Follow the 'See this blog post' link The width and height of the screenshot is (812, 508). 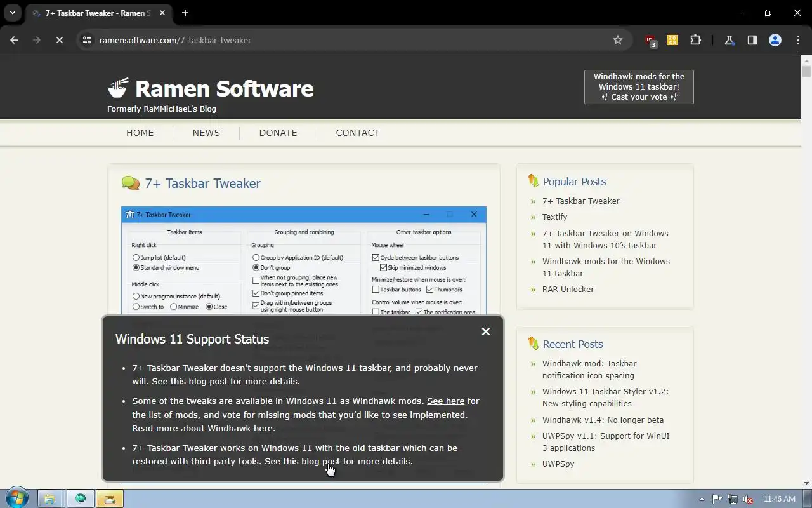[189, 381]
